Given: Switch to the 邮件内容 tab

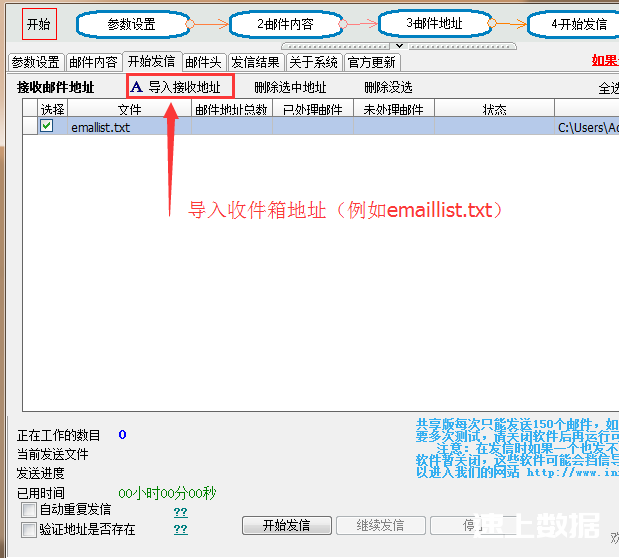Looking at the screenshot, I should (x=93, y=62).
